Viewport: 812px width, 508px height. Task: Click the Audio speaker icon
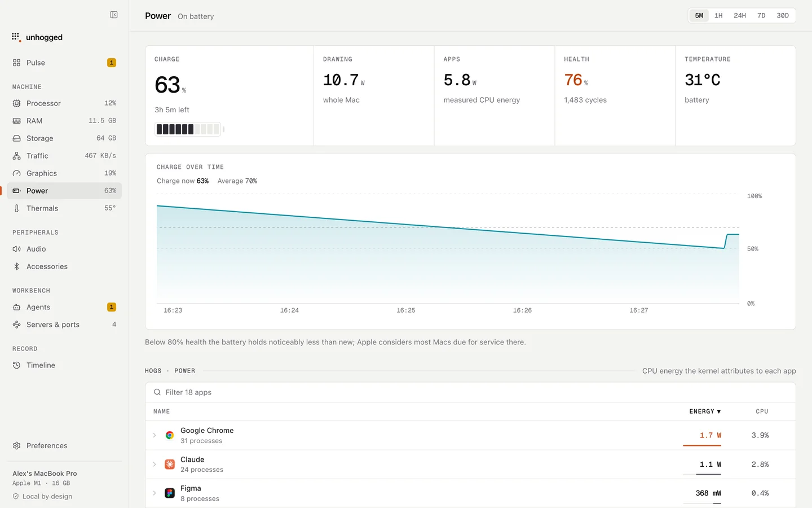[x=16, y=249]
